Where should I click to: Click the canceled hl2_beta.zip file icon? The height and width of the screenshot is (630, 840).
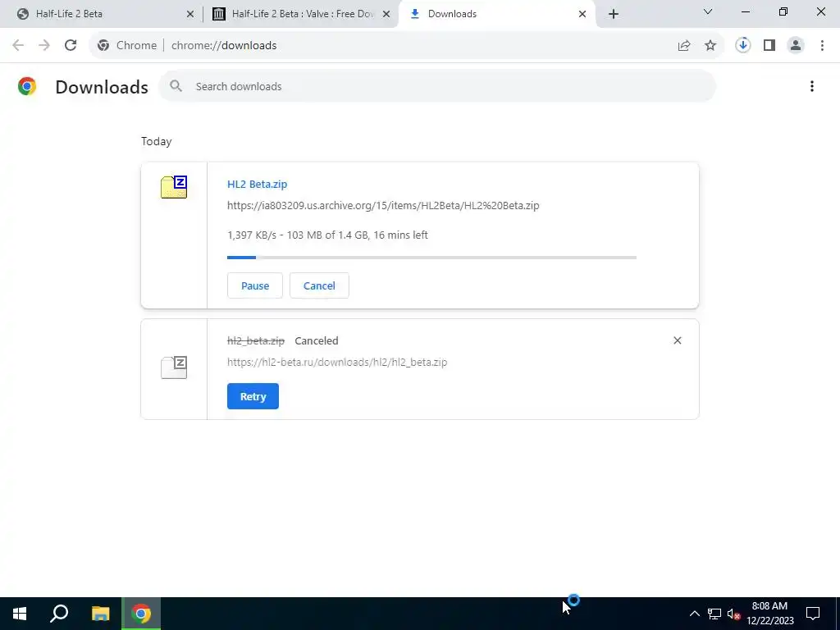click(x=174, y=367)
